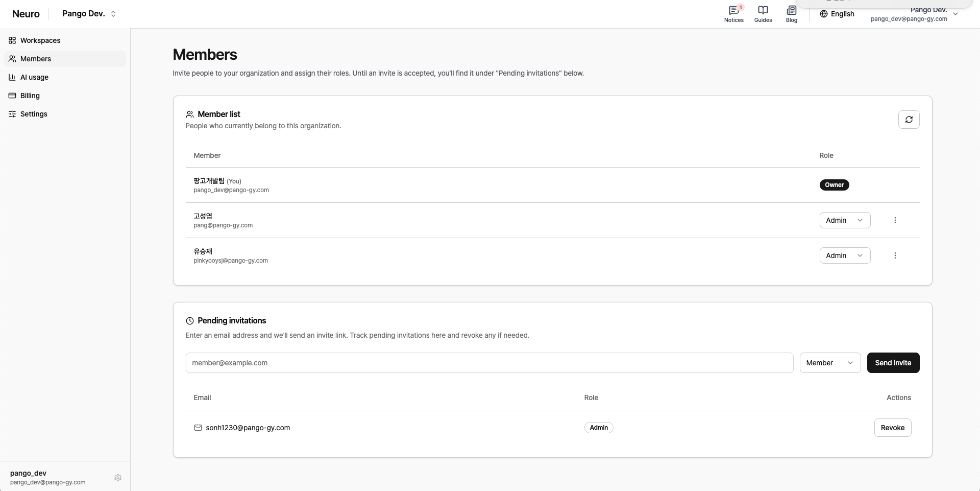Open more options for 고성엽
This screenshot has height=491, width=980.
point(895,220)
